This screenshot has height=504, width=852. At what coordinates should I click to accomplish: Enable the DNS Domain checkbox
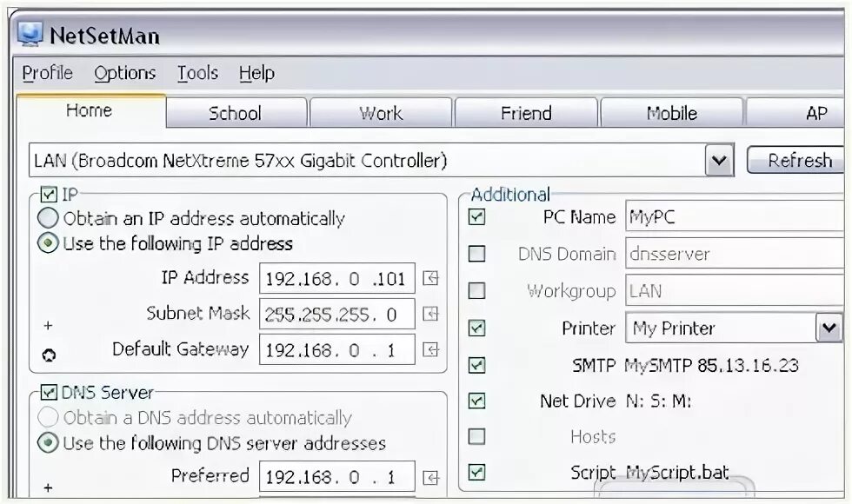[x=476, y=254]
